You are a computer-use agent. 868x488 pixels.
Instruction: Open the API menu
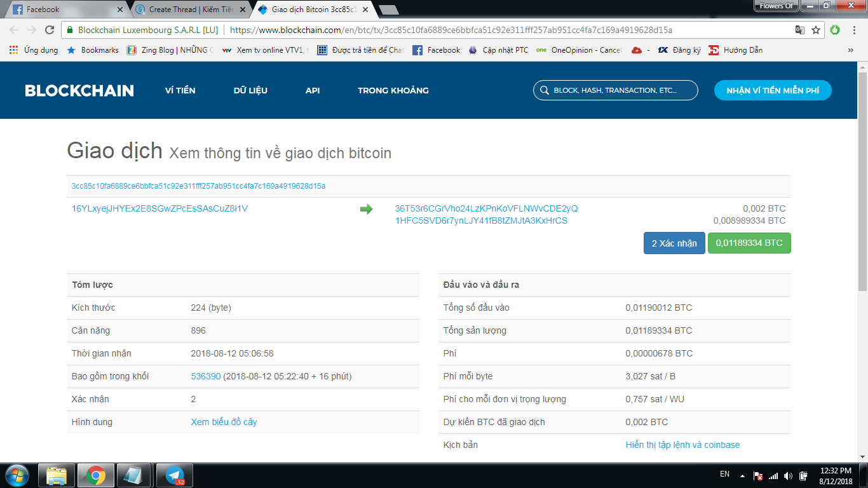click(313, 90)
